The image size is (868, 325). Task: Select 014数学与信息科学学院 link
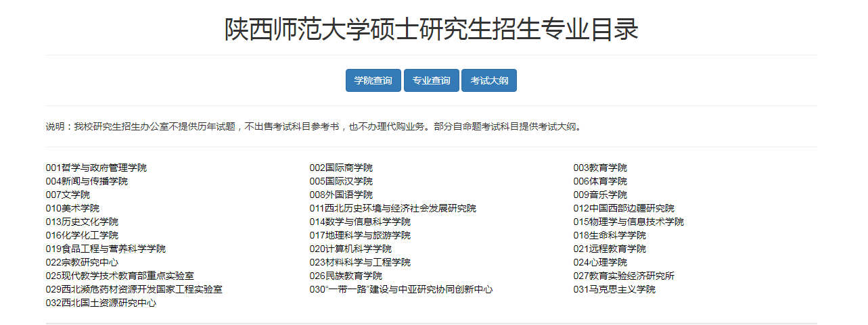point(360,222)
